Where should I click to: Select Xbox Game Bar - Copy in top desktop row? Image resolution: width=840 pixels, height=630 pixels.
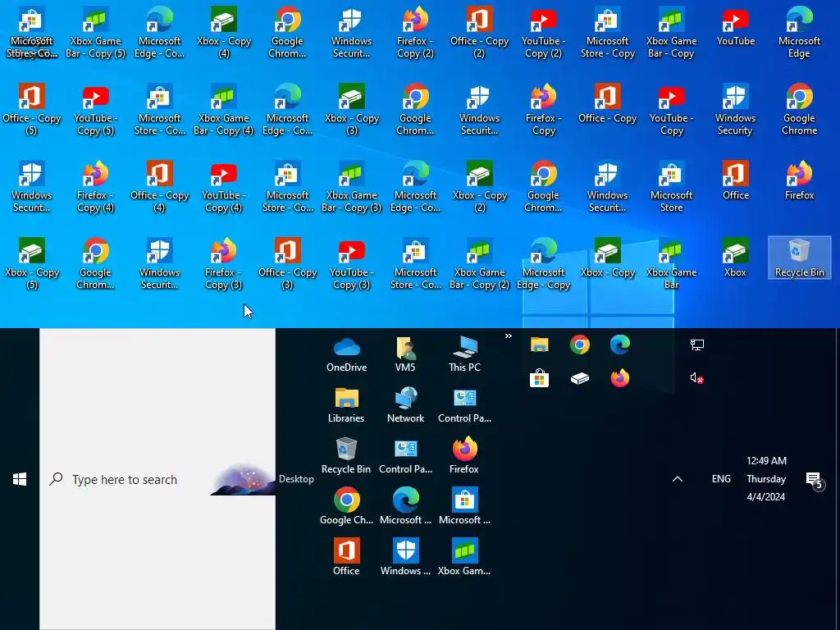click(671, 33)
